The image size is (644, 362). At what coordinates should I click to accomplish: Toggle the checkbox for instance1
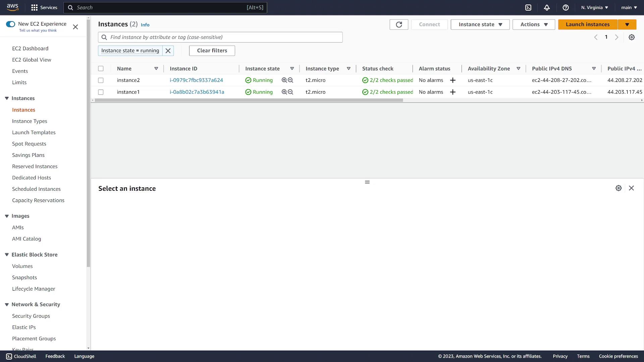tap(100, 92)
